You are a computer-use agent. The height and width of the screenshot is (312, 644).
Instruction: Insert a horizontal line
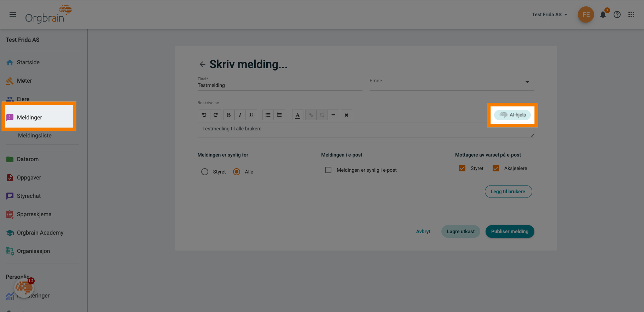[x=333, y=115]
